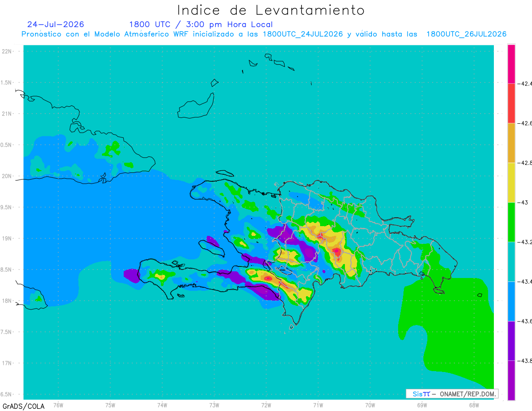Click the "1.5N" latitude label
The height and width of the screenshot is (411, 532).
tap(7, 82)
